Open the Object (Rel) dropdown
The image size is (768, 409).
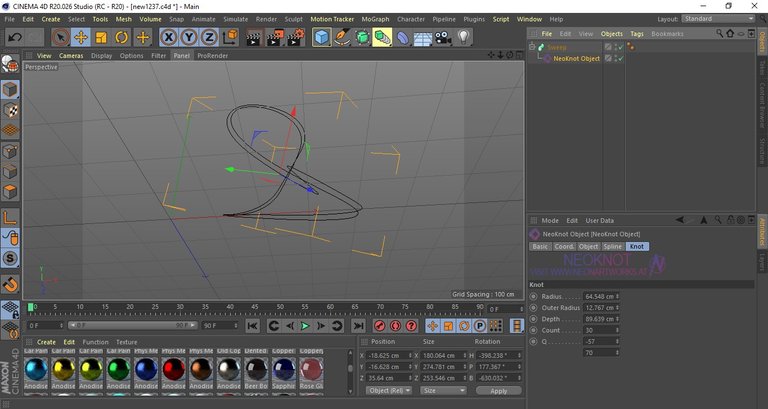(388, 390)
